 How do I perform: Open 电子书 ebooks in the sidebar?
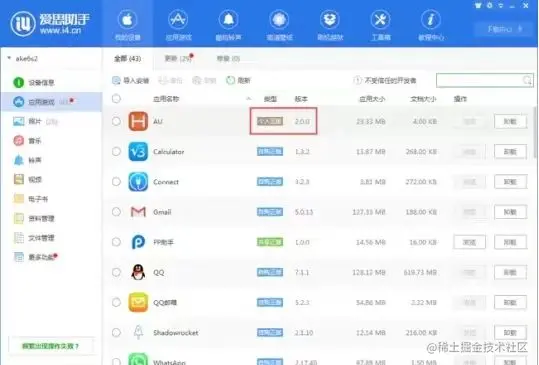click(31, 199)
